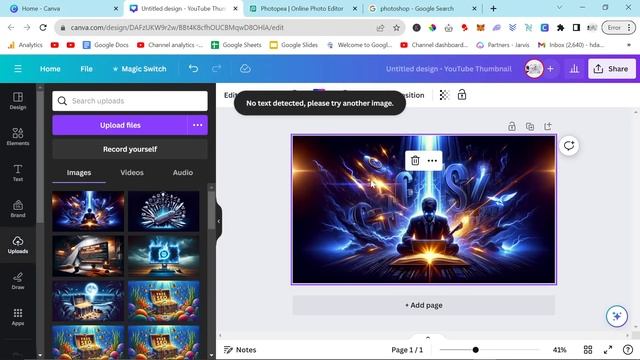Add a collaborator with plus icon
The image size is (640, 360).
pyautogui.click(x=550, y=69)
